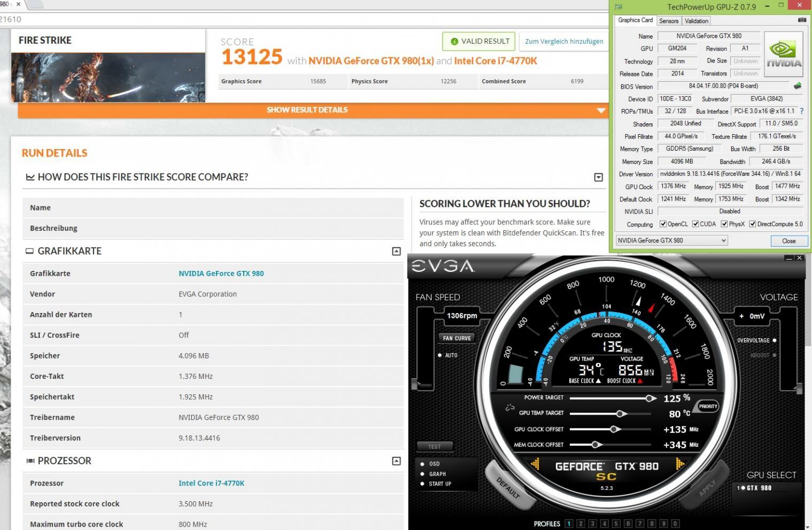Enable the OSD option in EVGA Precision
The image size is (812, 530).
tap(422, 464)
